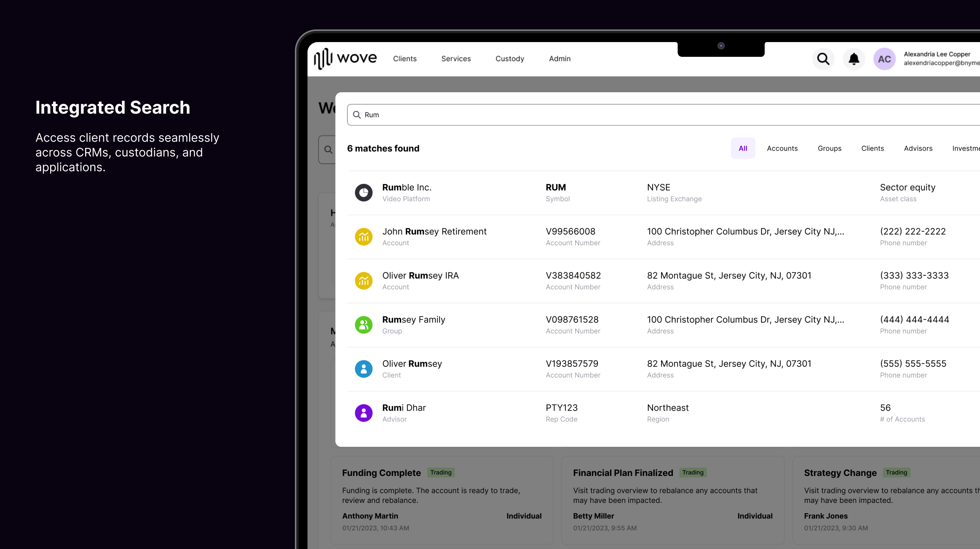Open the Clients menu in top navigation
This screenshot has width=980, height=549.
(x=405, y=59)
